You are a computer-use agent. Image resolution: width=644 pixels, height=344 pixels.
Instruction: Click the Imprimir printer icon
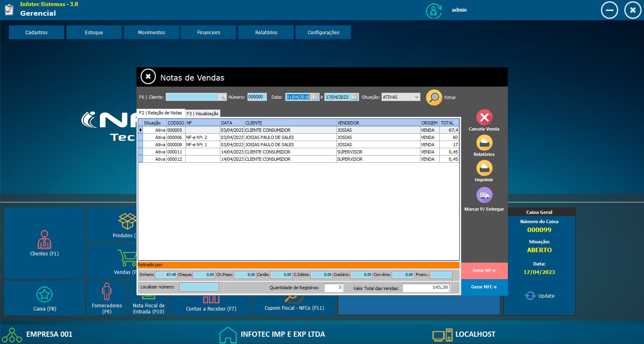pos(484,168)
